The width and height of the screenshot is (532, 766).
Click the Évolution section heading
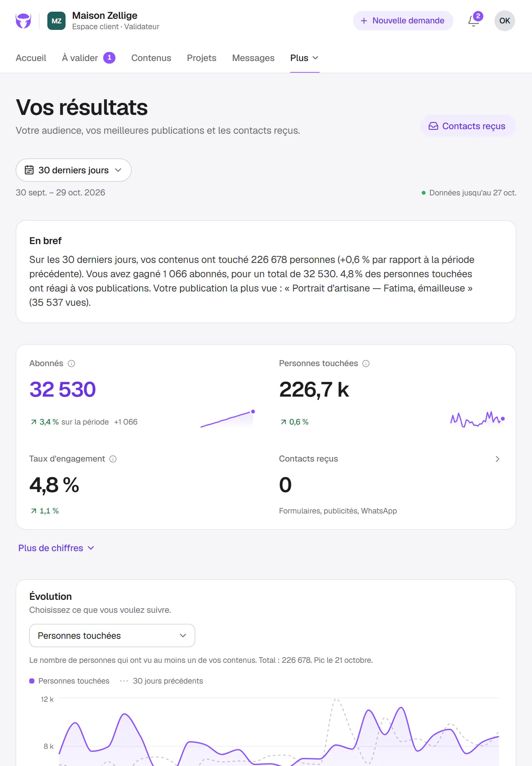[x=50, y=596]
